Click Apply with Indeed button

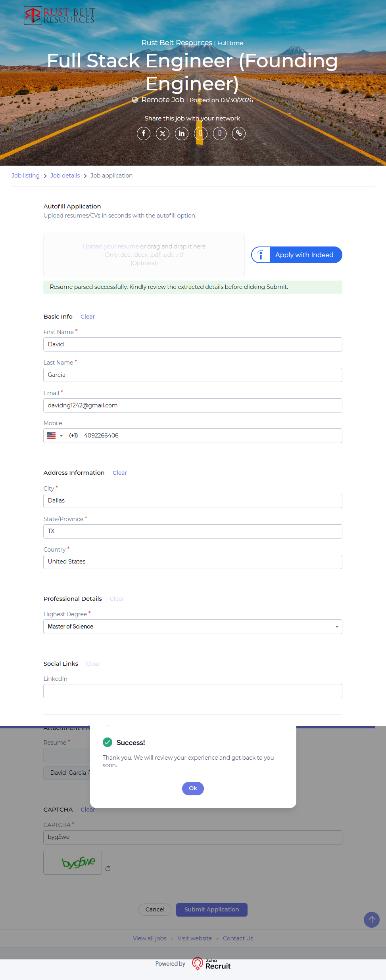pyautogui.click(x=297, y=255)
